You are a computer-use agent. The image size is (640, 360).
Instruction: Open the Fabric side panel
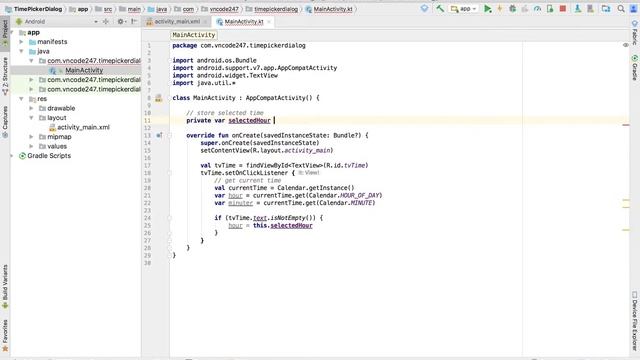[635, 33]
